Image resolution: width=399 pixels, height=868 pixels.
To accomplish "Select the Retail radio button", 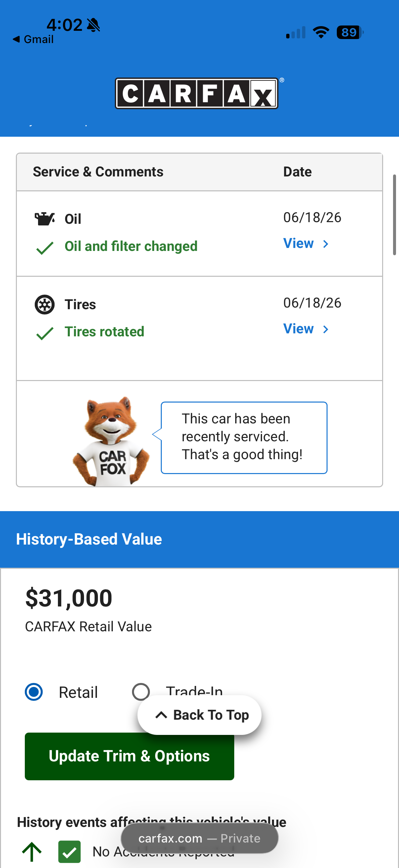I will pos(34,692).
